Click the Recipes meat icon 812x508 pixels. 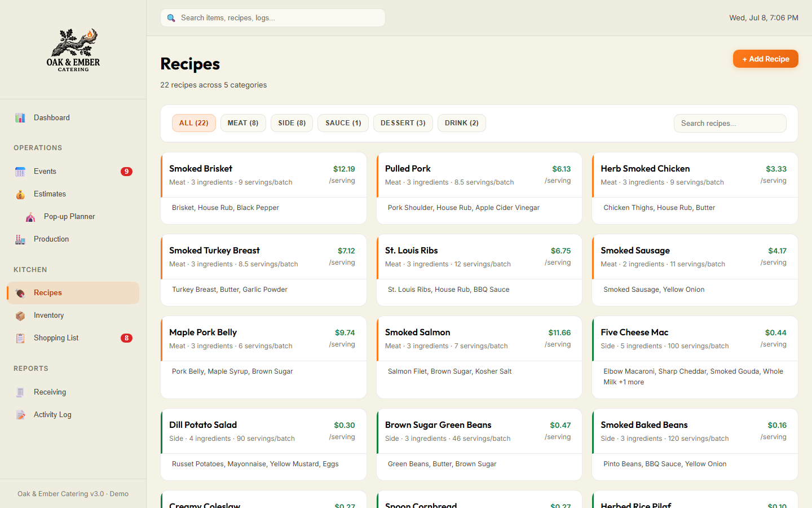[20, 293]
